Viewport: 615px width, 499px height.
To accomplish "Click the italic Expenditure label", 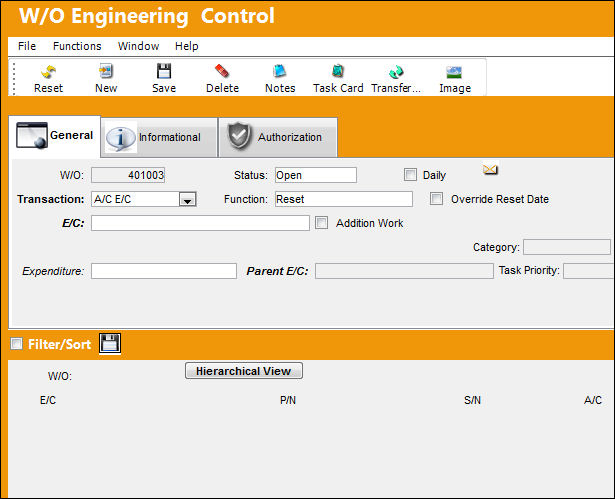I will [x=53, y=271].
